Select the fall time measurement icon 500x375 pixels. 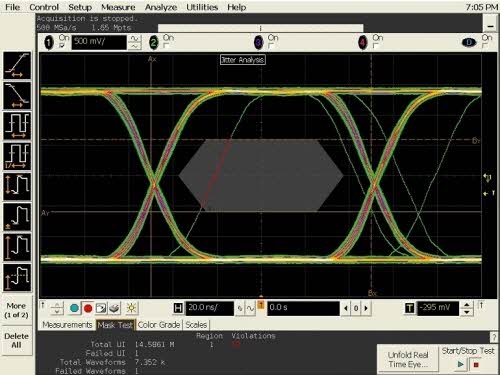17,96
